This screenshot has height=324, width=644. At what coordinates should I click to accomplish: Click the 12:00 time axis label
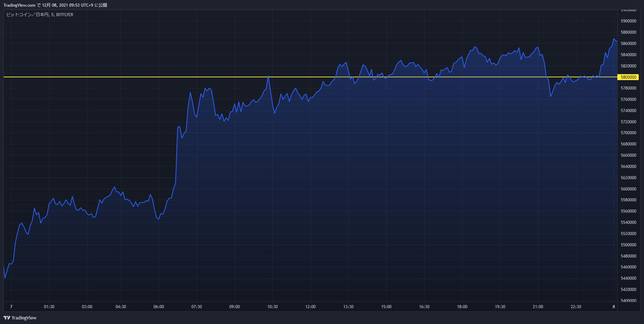click(310, 307)
